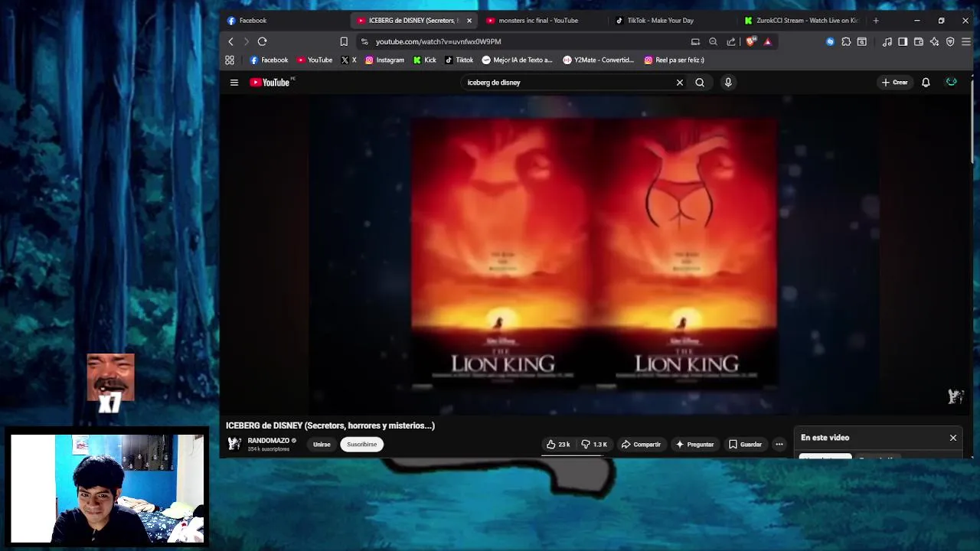Click the Brave Rewards triangle icon

pyautogui.click(x=767, y=41)
